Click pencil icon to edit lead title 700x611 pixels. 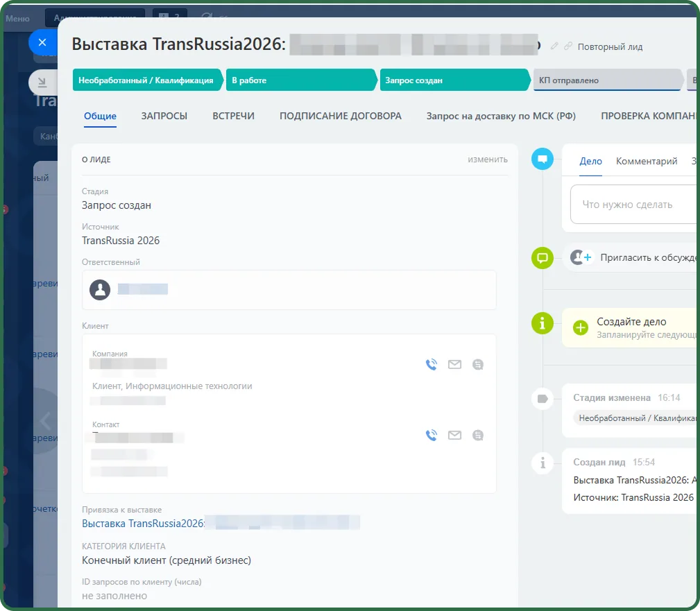click(x=554, y=46)
